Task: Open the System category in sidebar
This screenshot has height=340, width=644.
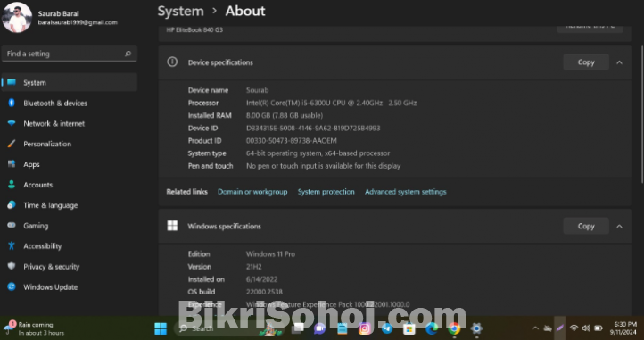Action: (x=69, y=83)
